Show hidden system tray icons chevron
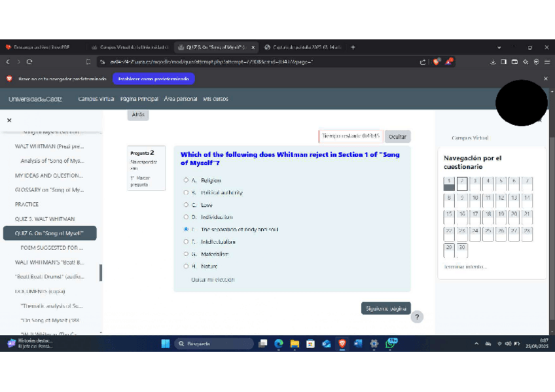 [x=476, y=344]
